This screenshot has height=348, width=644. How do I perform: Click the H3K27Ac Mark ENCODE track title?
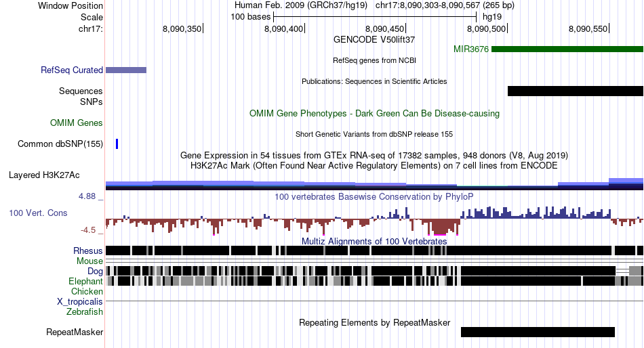374,166
